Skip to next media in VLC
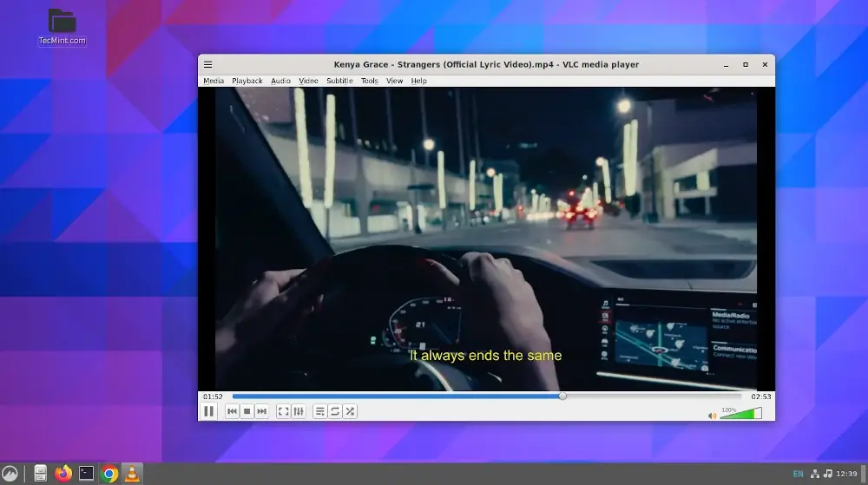868x485 pixels. click(x=262, y=411)
